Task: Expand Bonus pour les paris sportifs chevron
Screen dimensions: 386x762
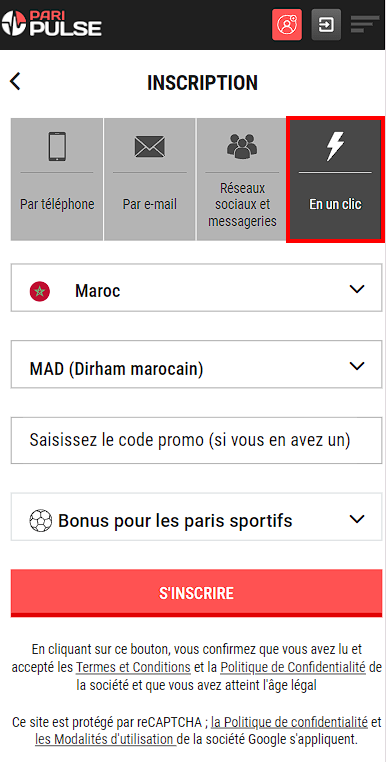Action: (x=357, y=519)
